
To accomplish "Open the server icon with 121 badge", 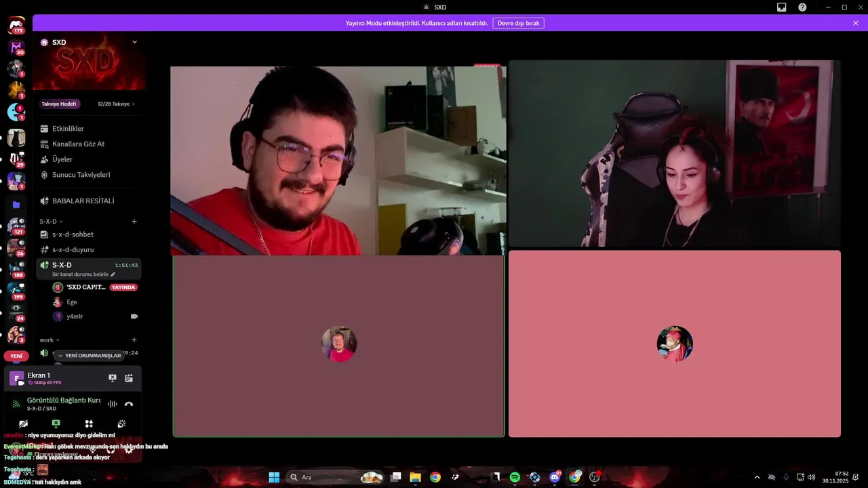I will coord(15,226).
